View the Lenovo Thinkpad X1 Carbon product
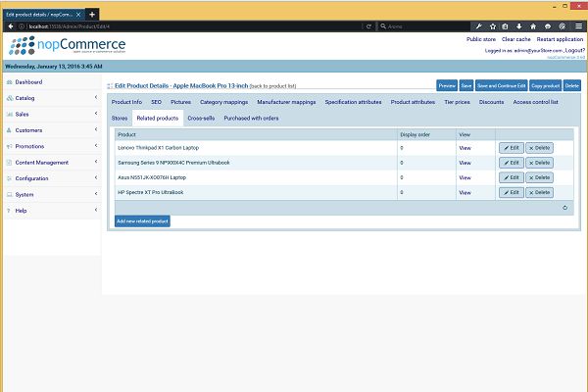Viewport: 588px width, 392px height. (465, 148)
